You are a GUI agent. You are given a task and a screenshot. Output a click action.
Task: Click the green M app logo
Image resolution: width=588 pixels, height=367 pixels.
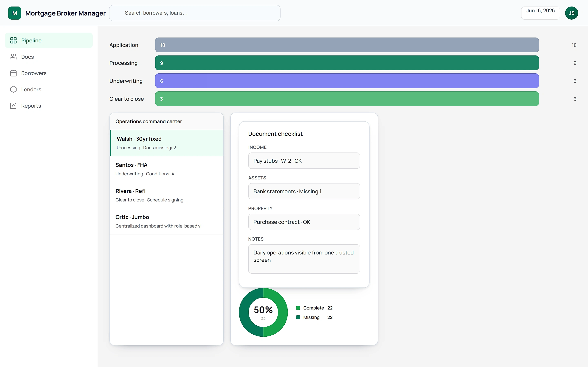pyautogui.click(x=14, y=13)
